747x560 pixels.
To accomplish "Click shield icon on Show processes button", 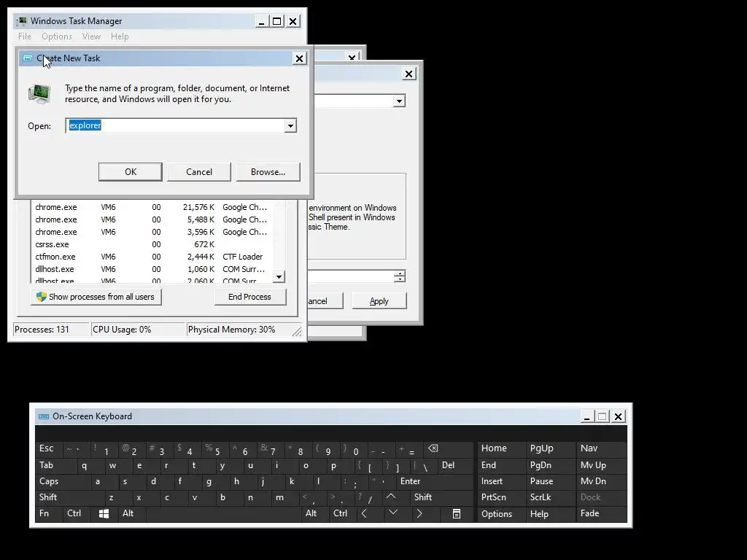I will pos(42,297).
